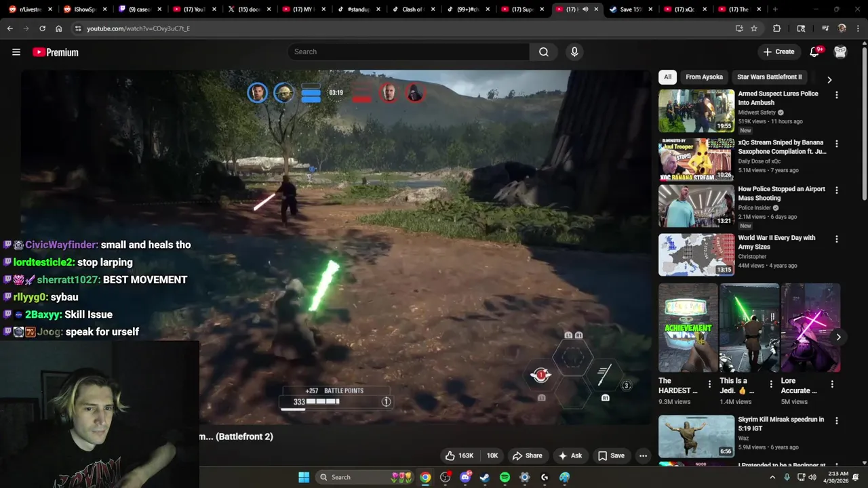Image resolution: width=868 pixels, height=488 pixels.
Task: Open options for Airport Mass Shooting video
Action: (836, 191)
